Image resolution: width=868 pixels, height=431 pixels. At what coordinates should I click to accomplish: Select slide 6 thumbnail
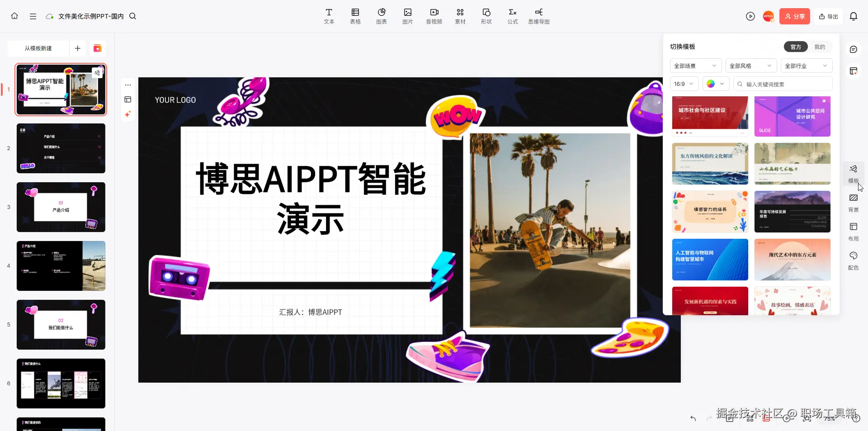(61, 384)
